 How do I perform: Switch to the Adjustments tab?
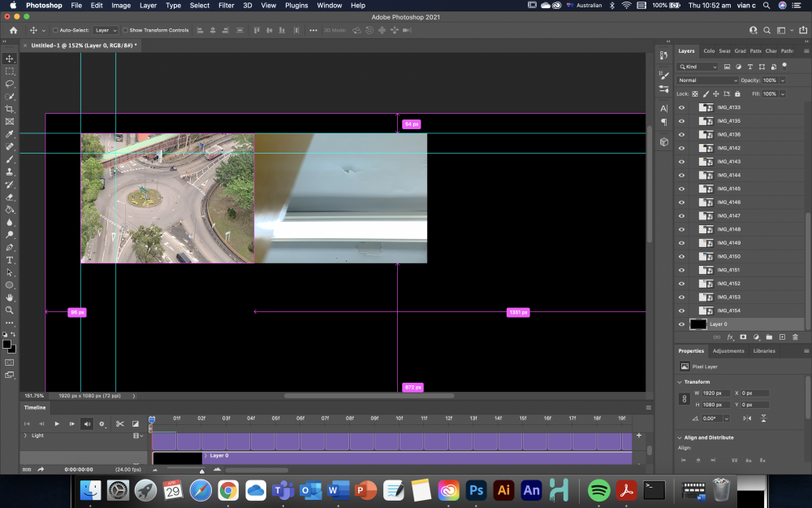point(728,351)
